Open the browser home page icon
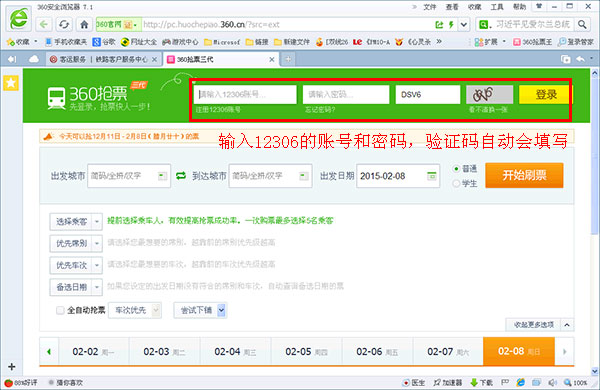 pos(84,25)
